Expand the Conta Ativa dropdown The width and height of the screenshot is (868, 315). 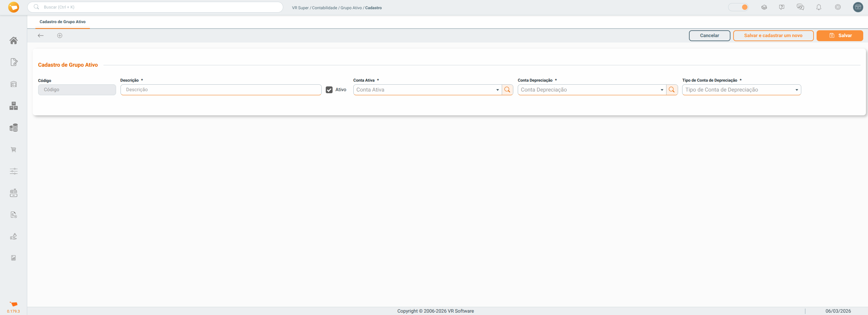[497, 90]
